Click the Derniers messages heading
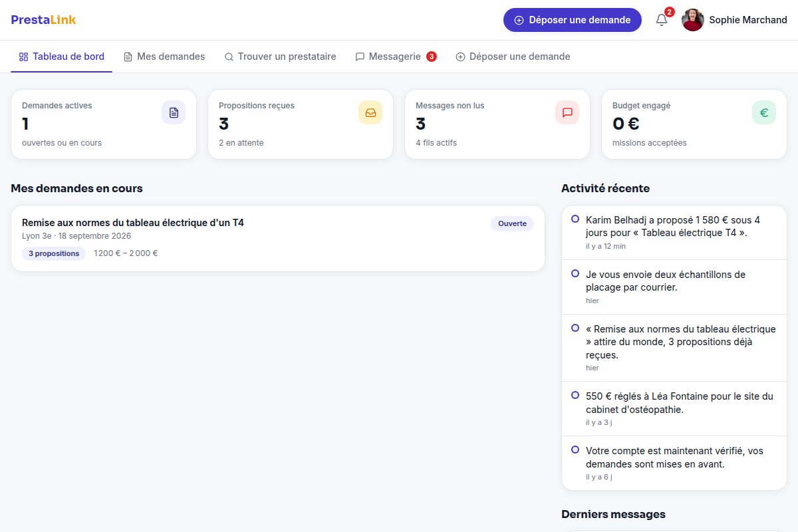Image resolution: width=798 pixels, height=532 pixels. [613, 514]
